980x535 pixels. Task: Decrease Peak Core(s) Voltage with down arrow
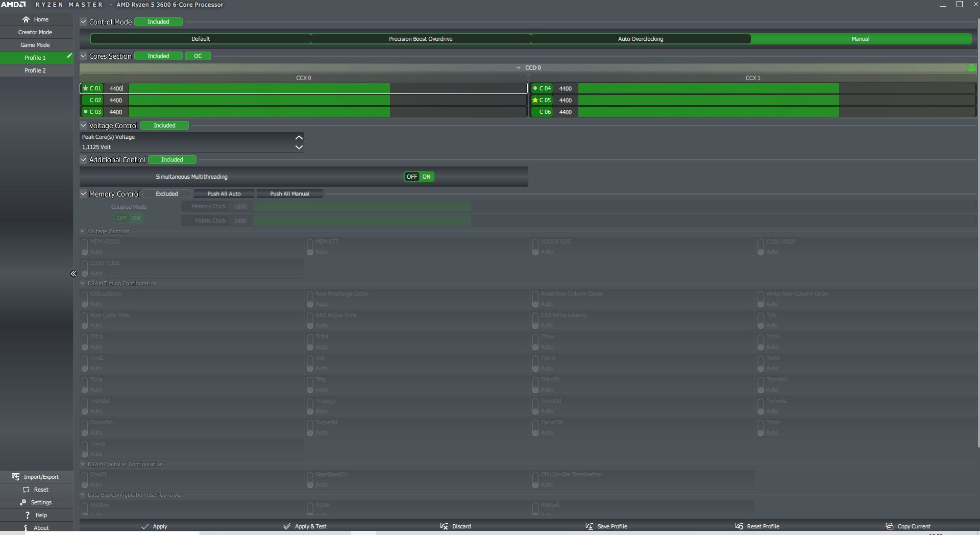[299, 147]
